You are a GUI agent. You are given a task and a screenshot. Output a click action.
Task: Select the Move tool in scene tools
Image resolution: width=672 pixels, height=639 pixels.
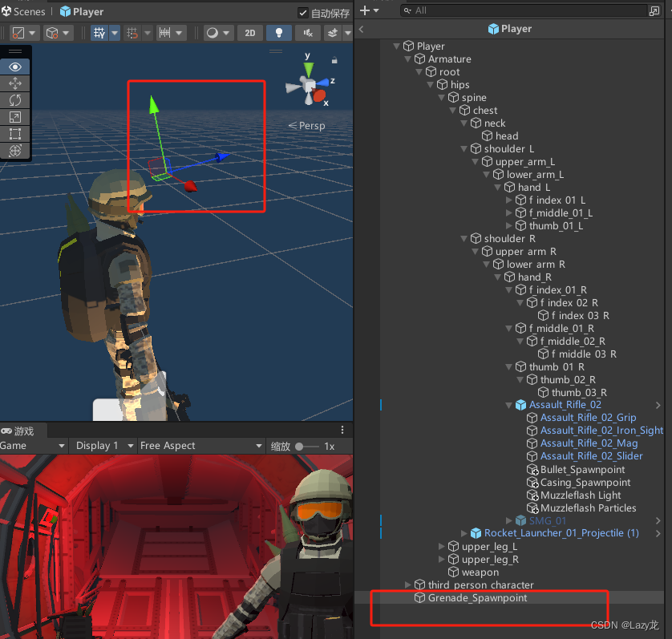click(x=15, y=83)
